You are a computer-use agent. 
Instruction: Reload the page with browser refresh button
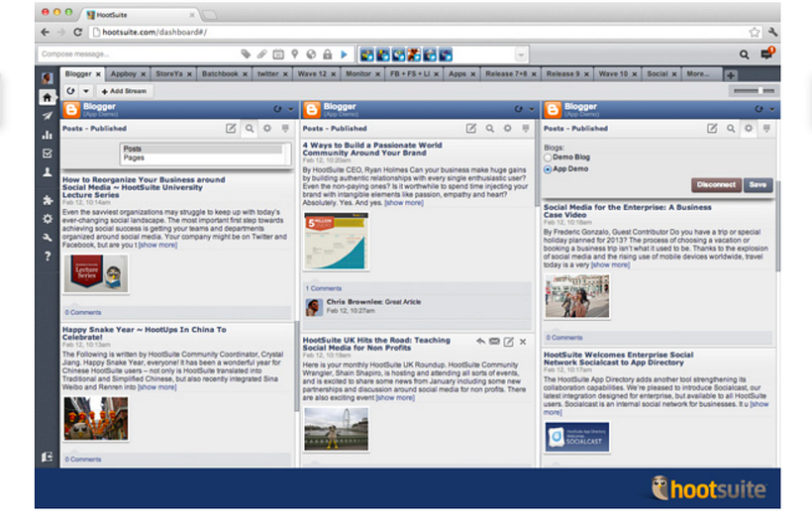[x=77, y=32]
